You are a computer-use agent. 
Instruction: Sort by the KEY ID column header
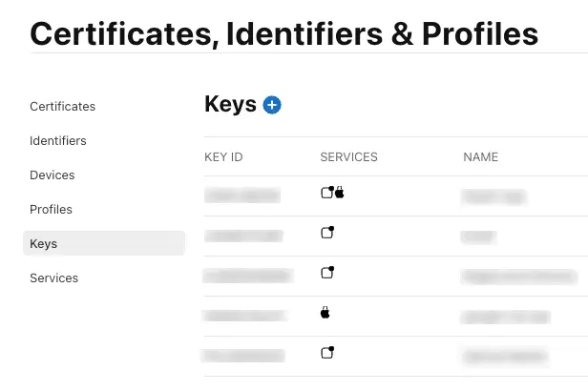tap(223, 156)
